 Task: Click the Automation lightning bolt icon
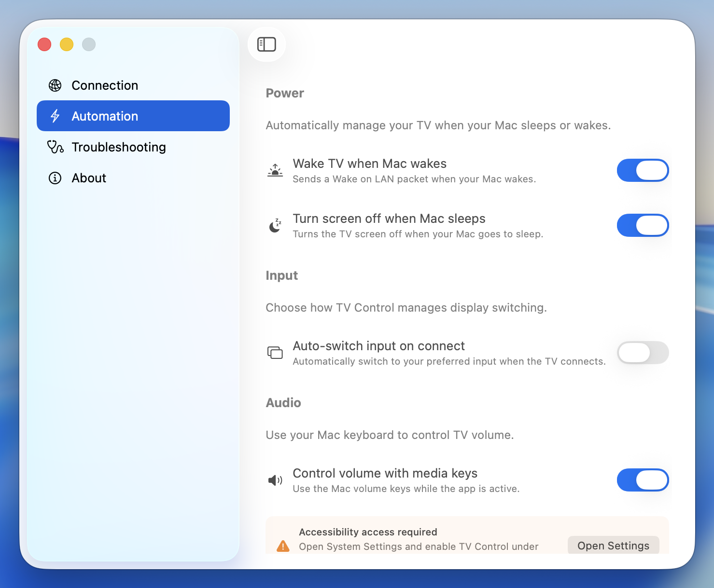point(55,116)
